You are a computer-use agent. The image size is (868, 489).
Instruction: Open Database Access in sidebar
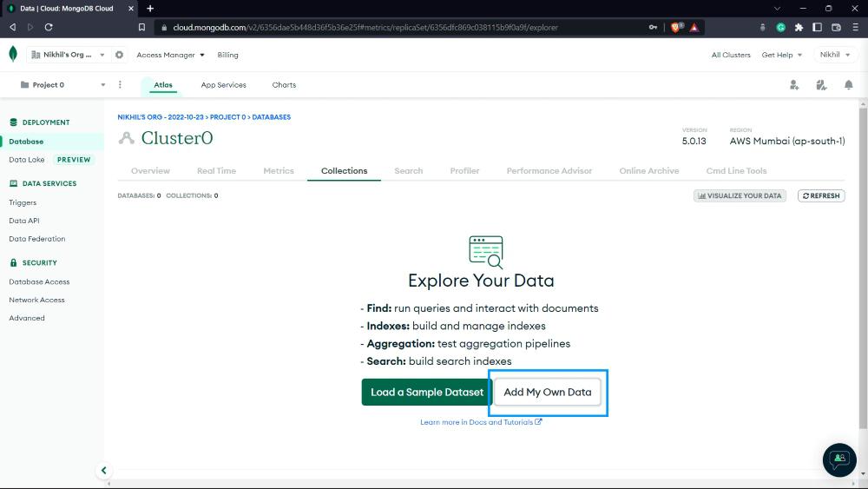tap(39, 282)
